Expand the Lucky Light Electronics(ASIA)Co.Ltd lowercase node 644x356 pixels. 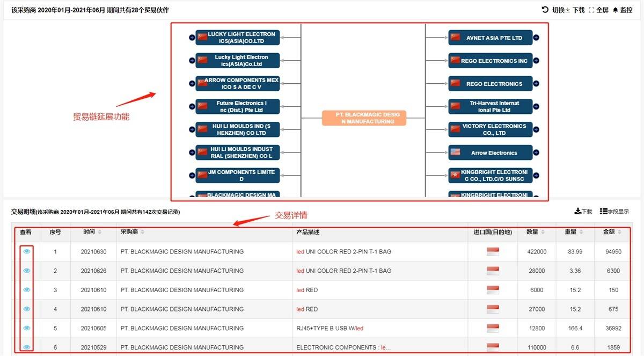click(x=192, y=61)
